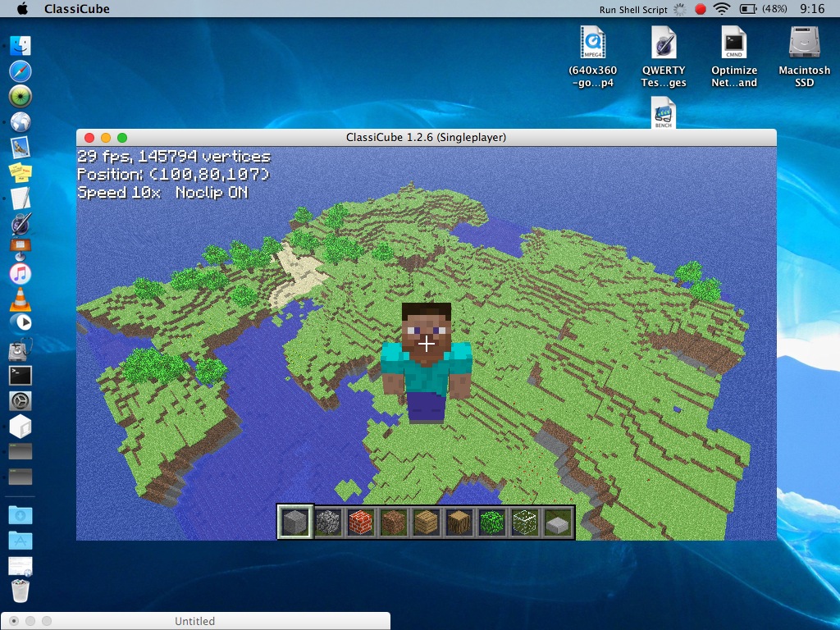This screenshot has width=840, height=630.
Task: Open the web document thumbnail in dock
Action: (x=21, y=566)
